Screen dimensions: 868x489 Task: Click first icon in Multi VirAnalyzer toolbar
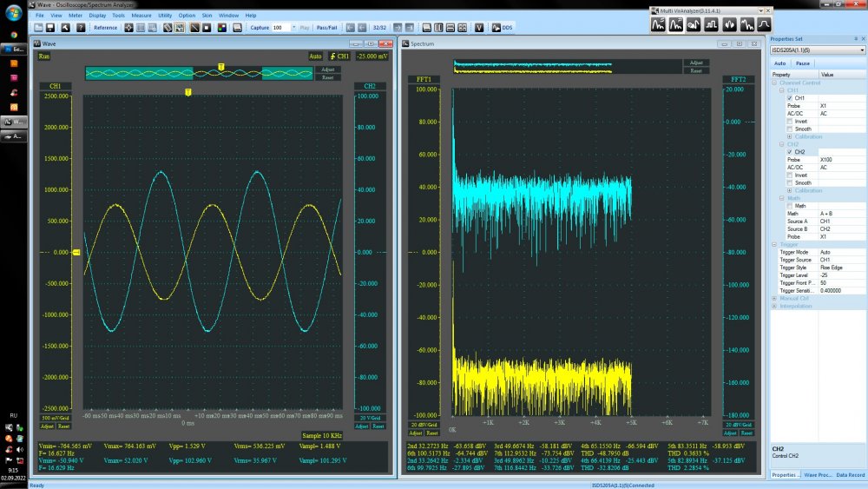point(659,24)
